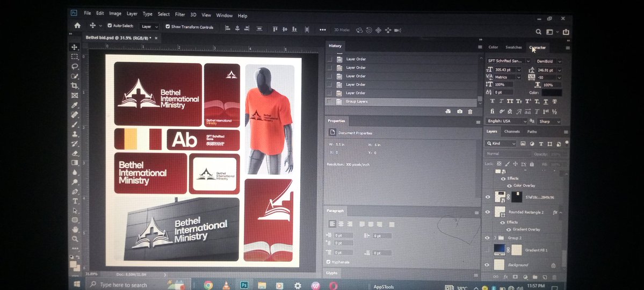Click the share icon at top right
This screenshot has width=644, height=290.
coord(566,32)
